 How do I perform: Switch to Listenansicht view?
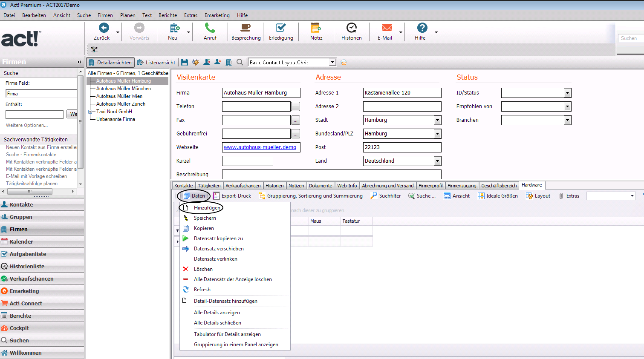tap(156, 62)
